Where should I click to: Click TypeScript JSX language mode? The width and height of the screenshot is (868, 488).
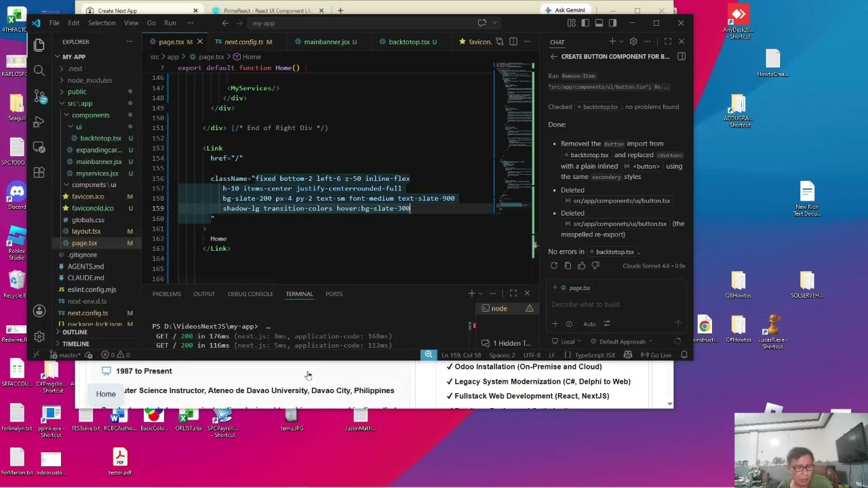pos(593,355)
